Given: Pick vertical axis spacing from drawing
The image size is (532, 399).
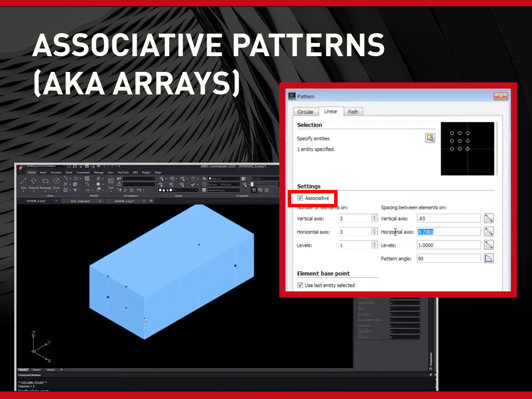Looking at the screenshot, I should click(489, 219).
